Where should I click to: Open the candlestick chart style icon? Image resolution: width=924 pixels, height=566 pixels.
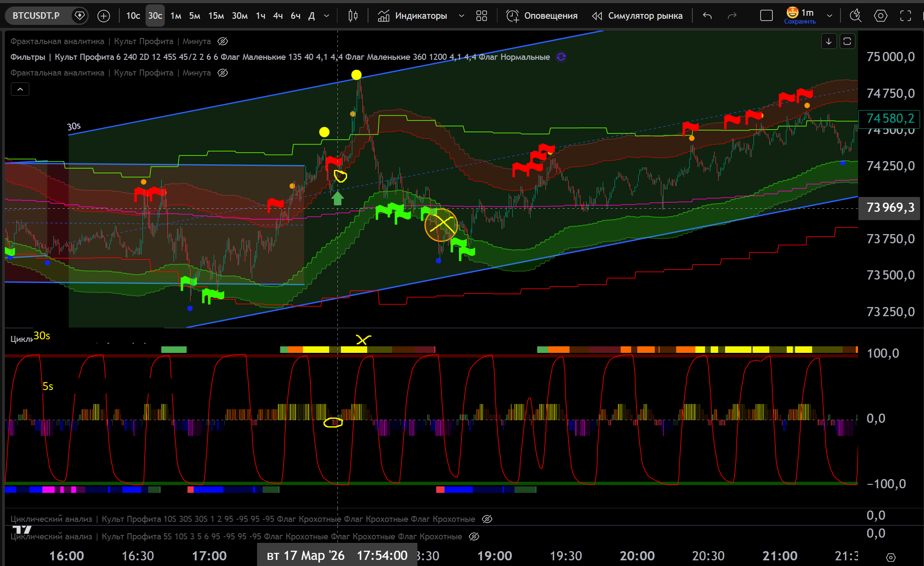[x=353, y=16]
